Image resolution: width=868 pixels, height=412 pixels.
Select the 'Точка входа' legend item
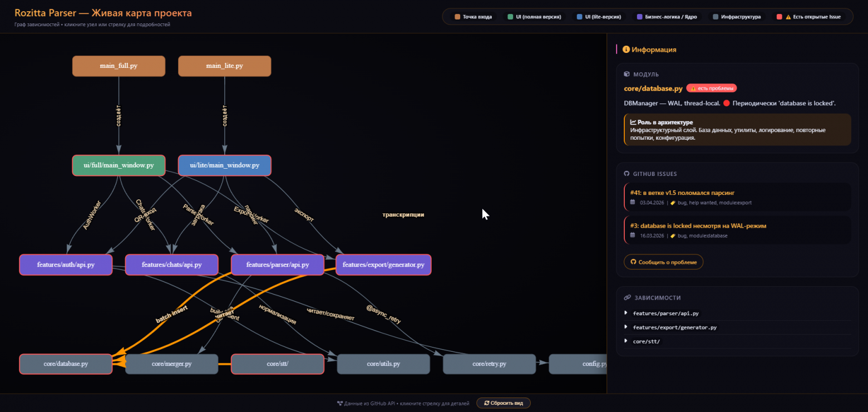click(473, 17)
